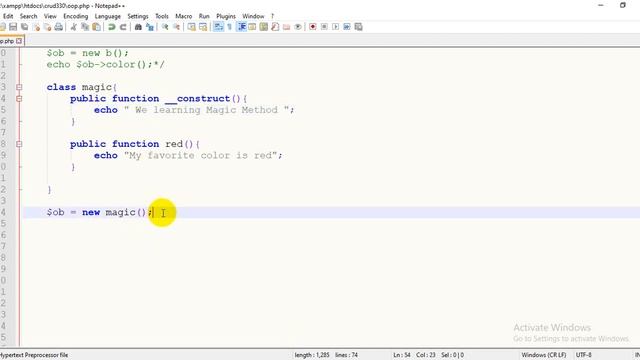
Task: Toggle Show All Characters pilcrow icon
Action: 229,27
